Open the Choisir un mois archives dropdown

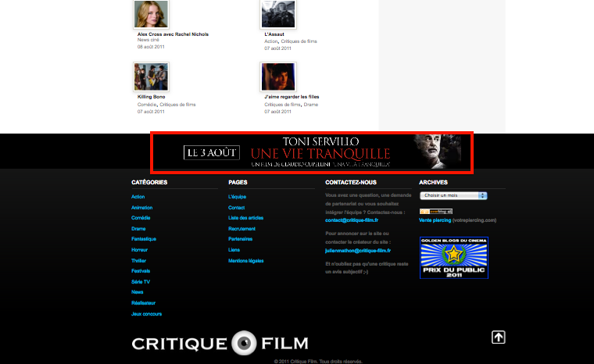(x=453, y=195)
